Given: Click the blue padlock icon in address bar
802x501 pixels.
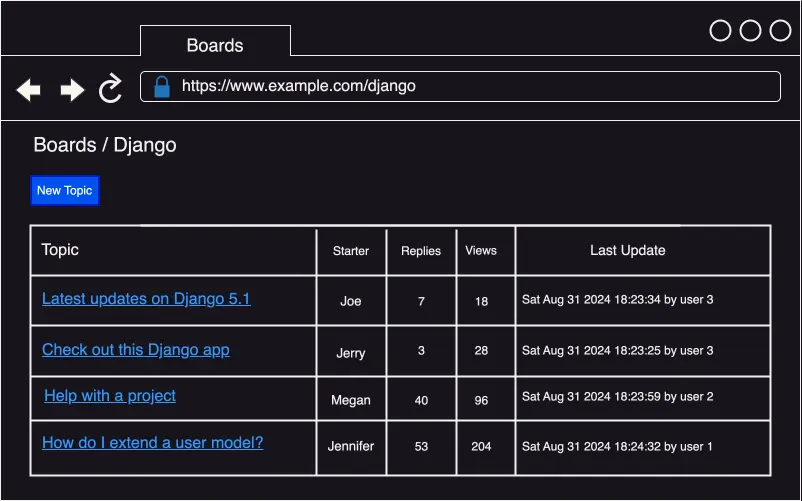Looking at the screenshot, I should pos(162,87).
